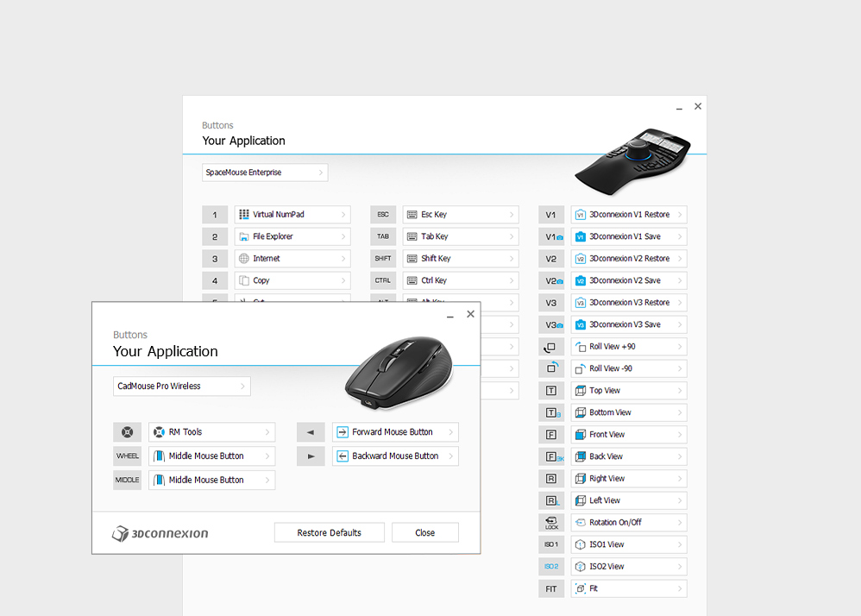Close the CadMouse dialog with X
The height and width of the screenshot is (616, 861).
pos(470,314)
